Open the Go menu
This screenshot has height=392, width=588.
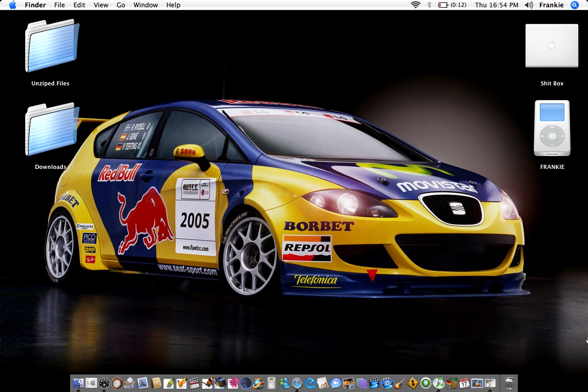point(121,5)
